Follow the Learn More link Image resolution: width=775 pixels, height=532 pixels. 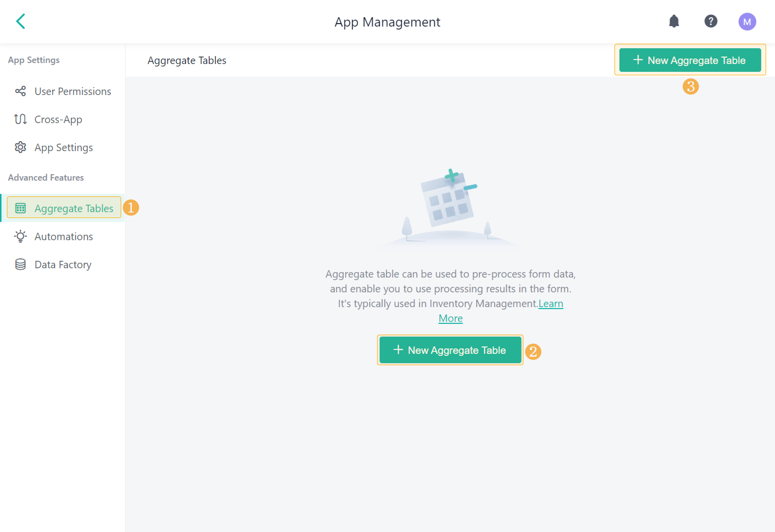(551, 304)
